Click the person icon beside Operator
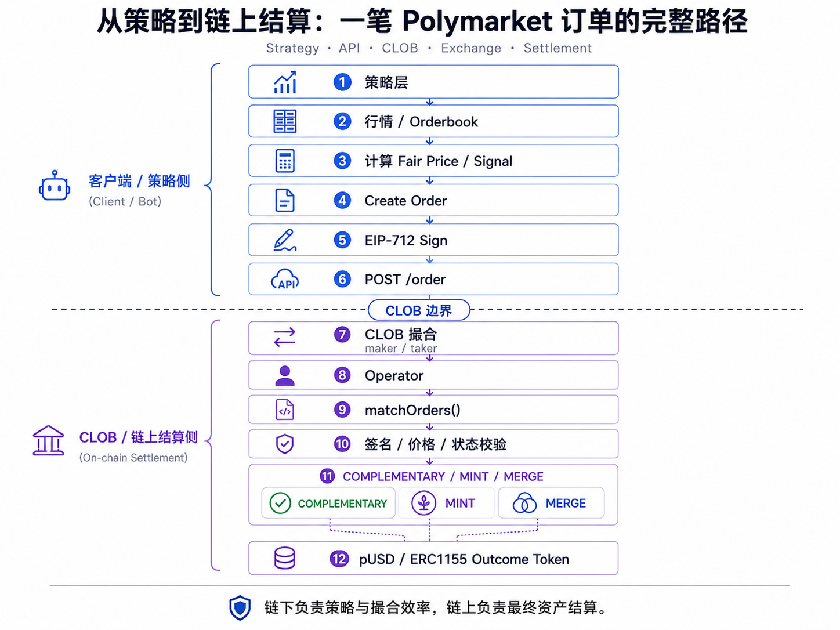The width and height of the screenshot is (840, 630). click(x=285, y=375)
